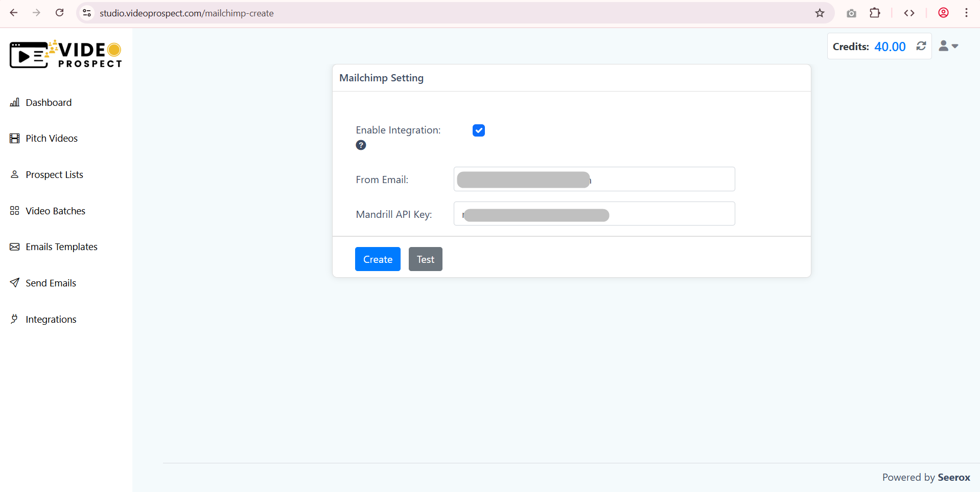Click the Create button
This screenshot has width=980, height=492.
377,259
